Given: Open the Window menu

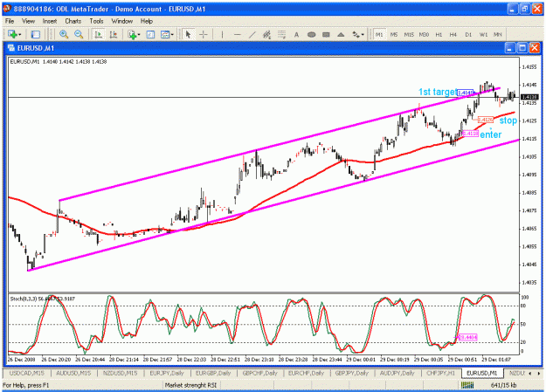Looking at the screenshot, I should click(x=122, y=21).
